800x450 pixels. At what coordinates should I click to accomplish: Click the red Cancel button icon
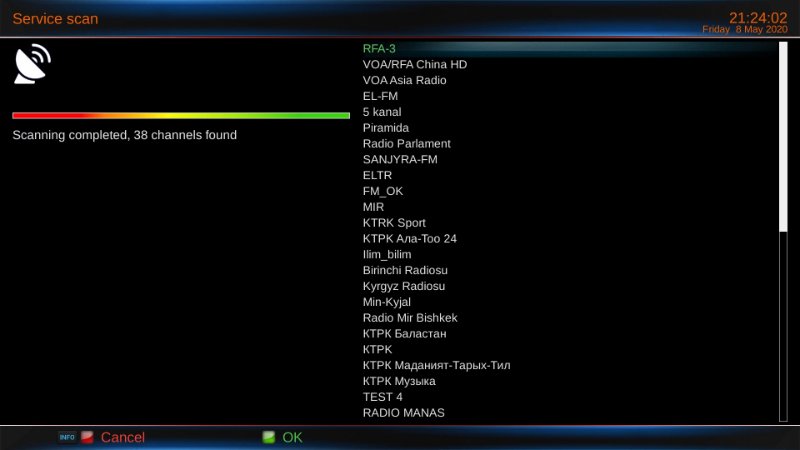point(87,437)
